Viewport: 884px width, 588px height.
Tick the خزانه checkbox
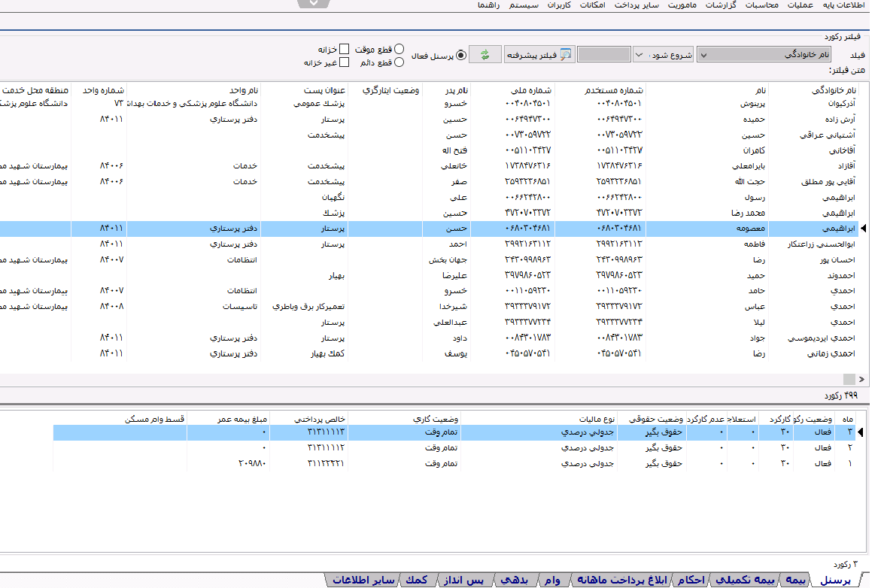point(345,49)
